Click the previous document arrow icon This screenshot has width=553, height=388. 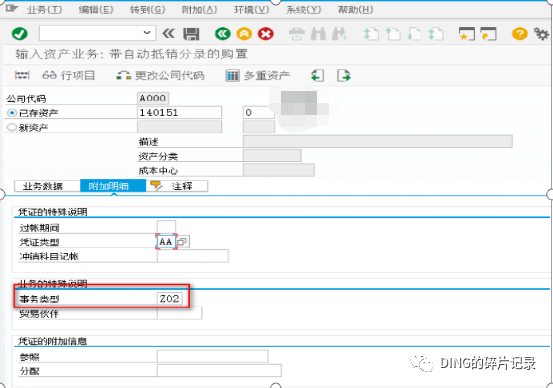(x=317, y=75)
